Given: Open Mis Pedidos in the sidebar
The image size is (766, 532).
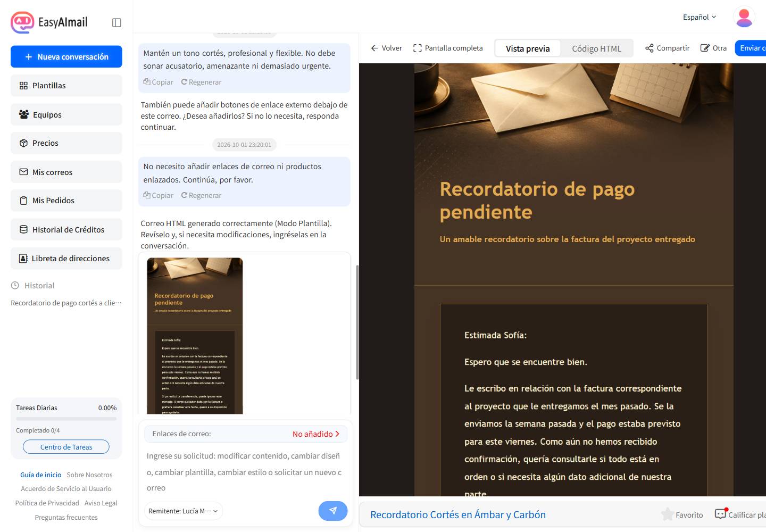Looking at the screenshot, I should point(66,201).
